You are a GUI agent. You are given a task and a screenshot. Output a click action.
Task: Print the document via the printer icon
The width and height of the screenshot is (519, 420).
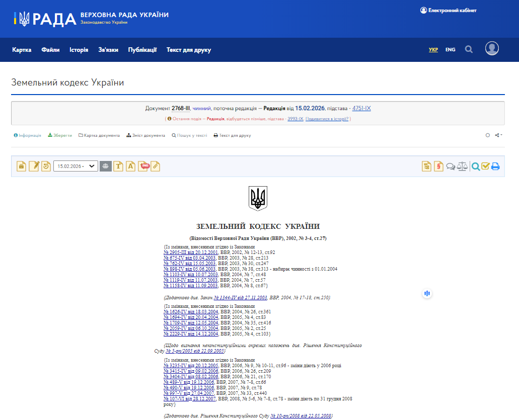click(495, 166)
